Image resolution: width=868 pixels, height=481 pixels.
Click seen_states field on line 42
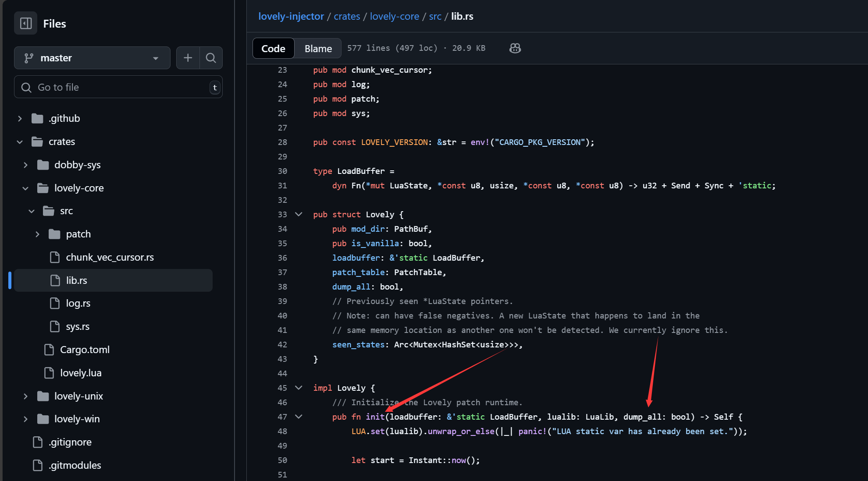(358, 344)
